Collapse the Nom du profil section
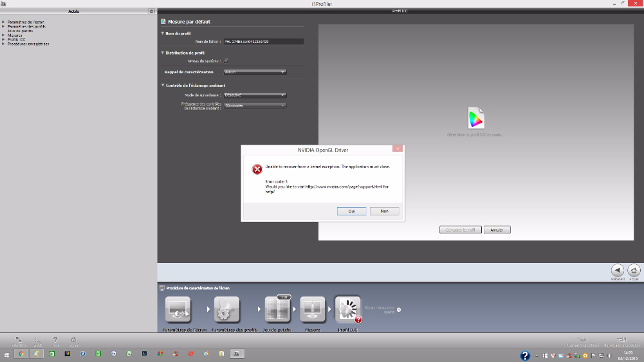 162,33
